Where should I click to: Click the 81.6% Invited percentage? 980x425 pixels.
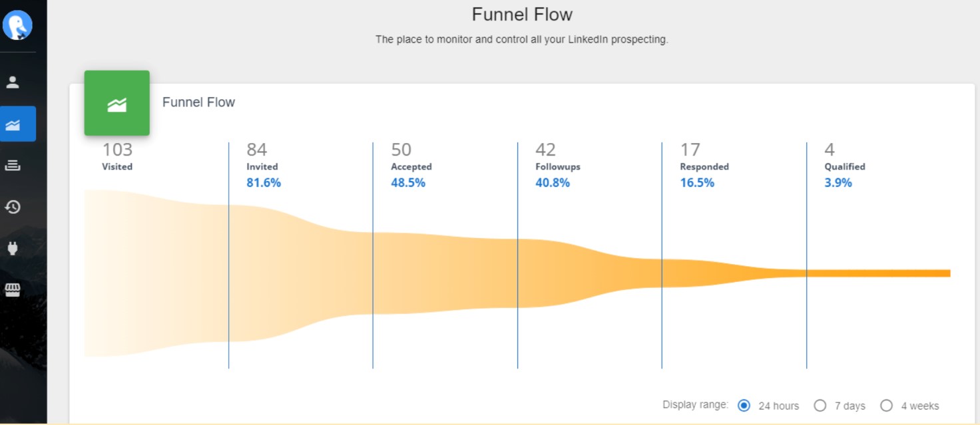coord(264,183)
